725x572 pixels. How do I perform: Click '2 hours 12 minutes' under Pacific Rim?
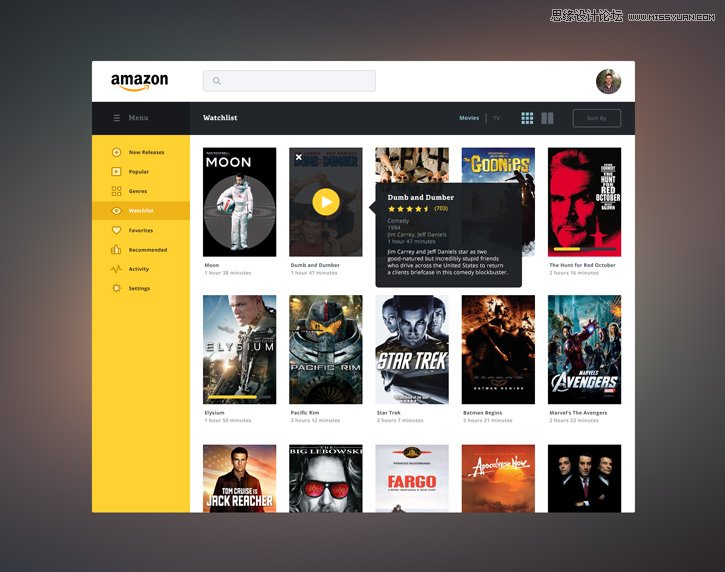[x=315, y=420]
